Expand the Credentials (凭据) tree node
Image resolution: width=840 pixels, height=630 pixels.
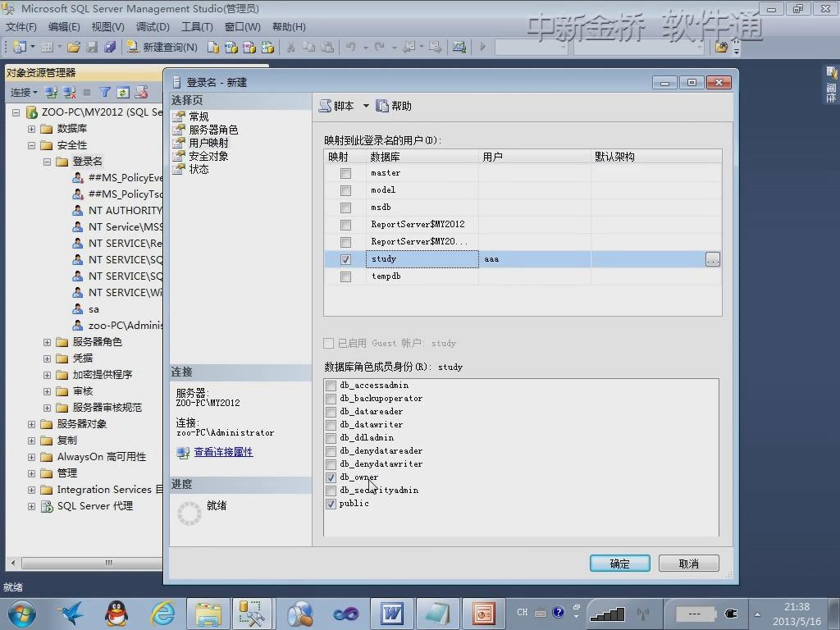[x=47, y=358]
